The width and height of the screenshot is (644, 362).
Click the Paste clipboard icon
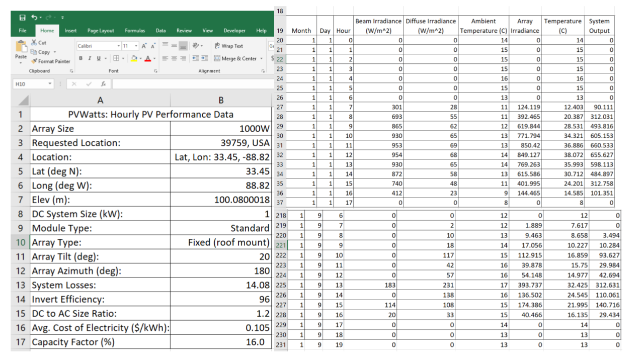coord(21,47)
